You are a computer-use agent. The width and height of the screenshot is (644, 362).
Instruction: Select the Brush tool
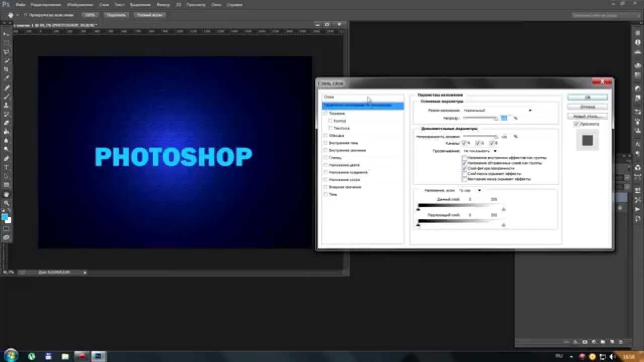click(x=7, y=97)
